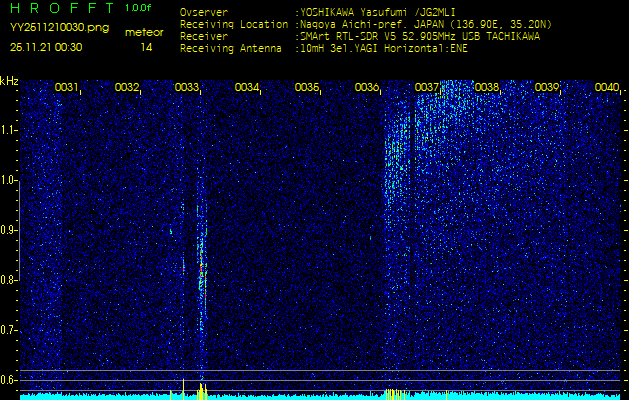Click the 1.1 frequency axis label
Screen dimensions: 629x400
coord(9,130)
